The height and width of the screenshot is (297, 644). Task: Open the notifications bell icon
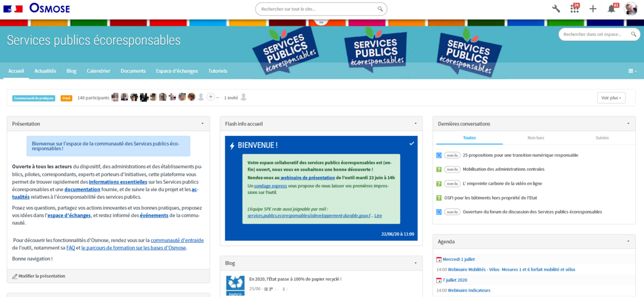611,9
